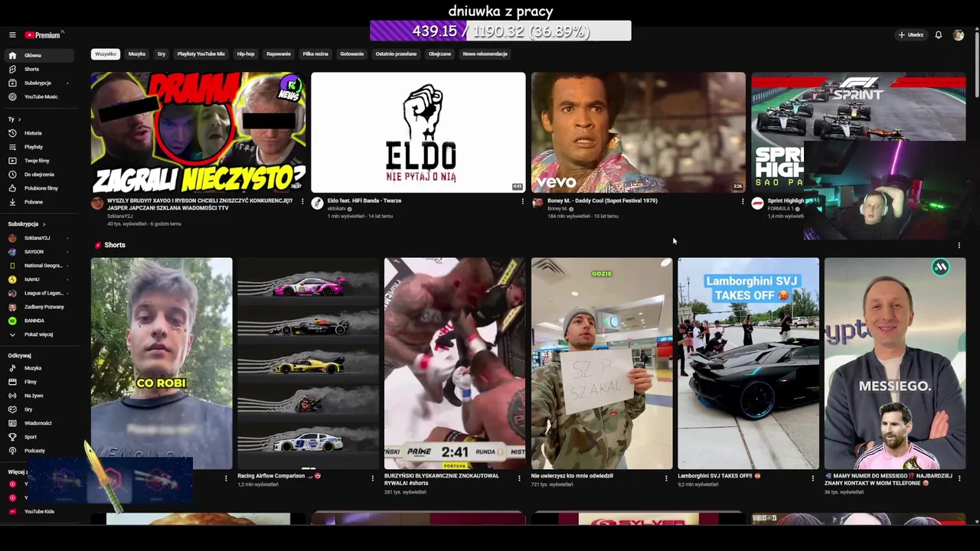This screenshot has height=551, width=980.
Task: Open the account avatar menu
Action: click(x=958, y=35)
